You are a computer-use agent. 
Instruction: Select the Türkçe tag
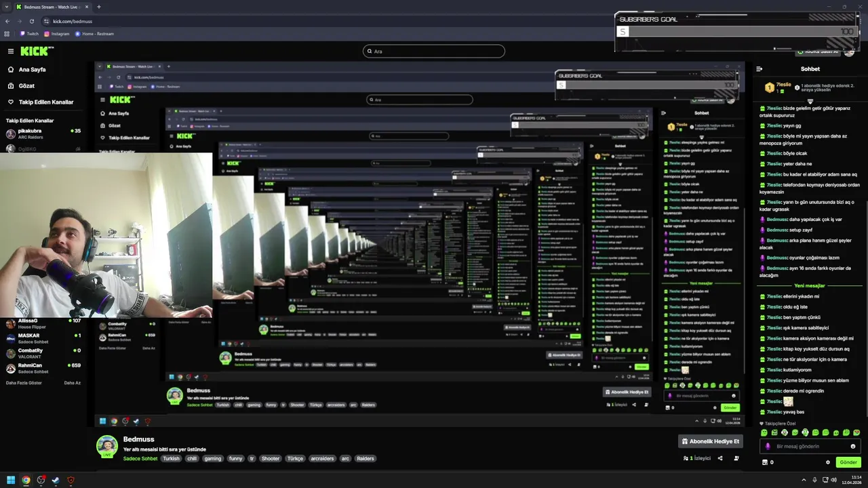pos(295,458)
